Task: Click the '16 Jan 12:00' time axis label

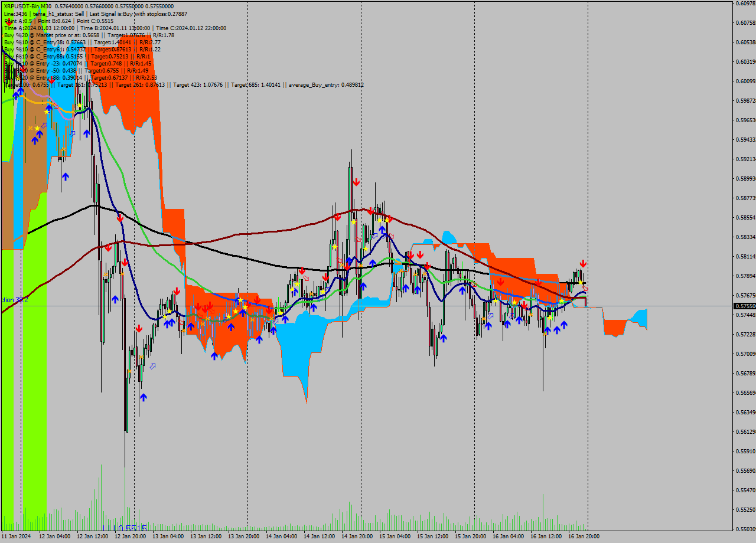Action: [546, 536]
